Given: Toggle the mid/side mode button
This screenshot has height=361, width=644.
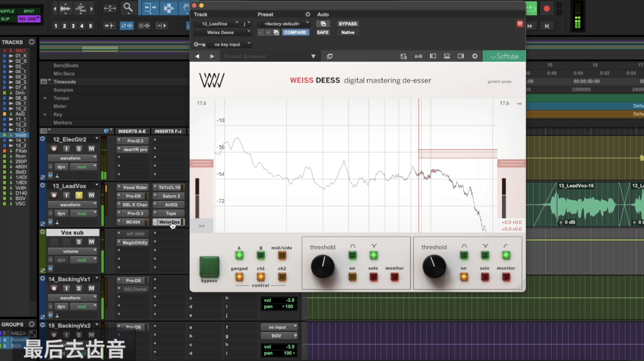Looking at the screenshot, I should click(x=282, y=255).
